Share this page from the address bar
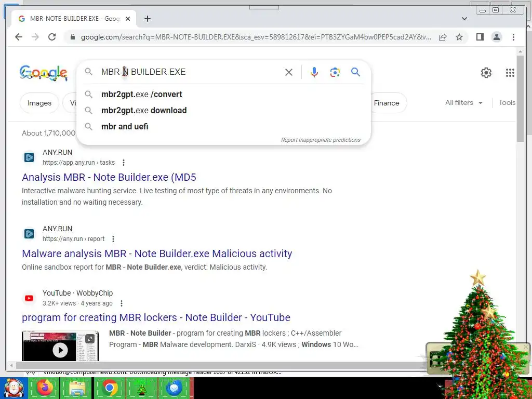Image resolution: width=532 pixels, height=399 pixels. [x=443, y=37]
